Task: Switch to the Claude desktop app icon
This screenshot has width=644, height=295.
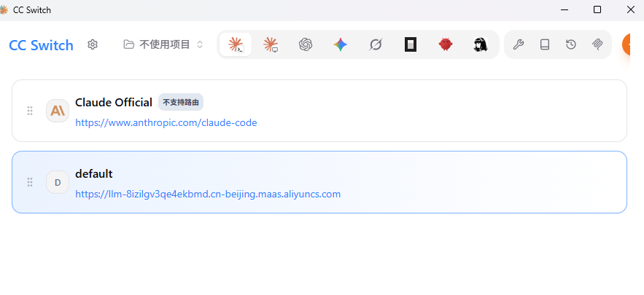Action: 271,44
